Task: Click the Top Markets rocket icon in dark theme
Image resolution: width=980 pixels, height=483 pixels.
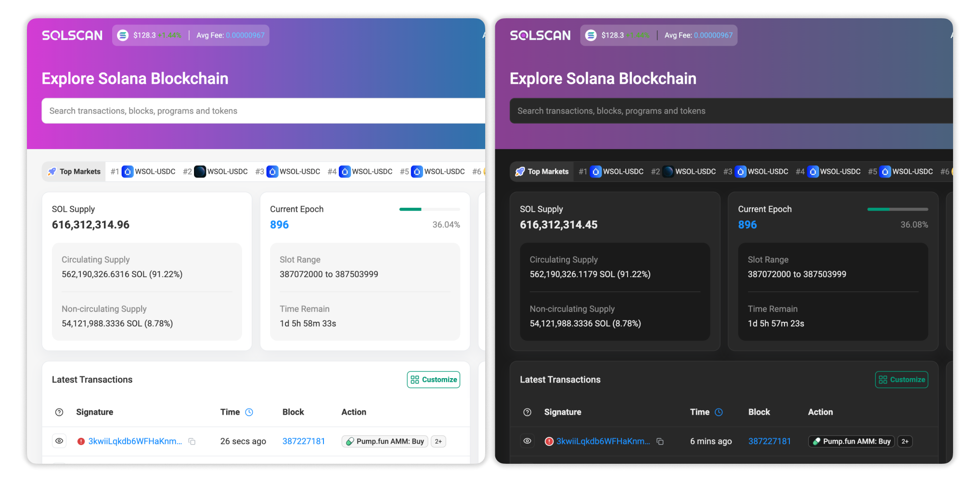Action: pyautogui.click(x=520, y=172)
